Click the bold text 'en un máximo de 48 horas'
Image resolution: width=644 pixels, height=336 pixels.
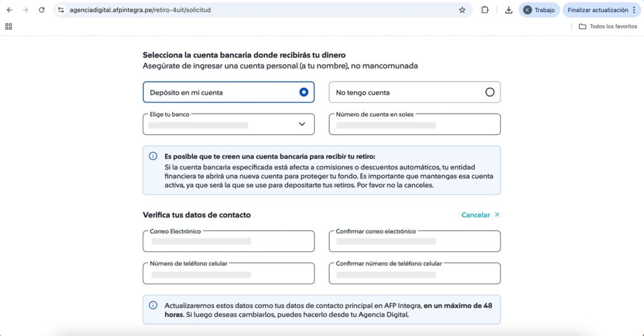click(458, 306)
